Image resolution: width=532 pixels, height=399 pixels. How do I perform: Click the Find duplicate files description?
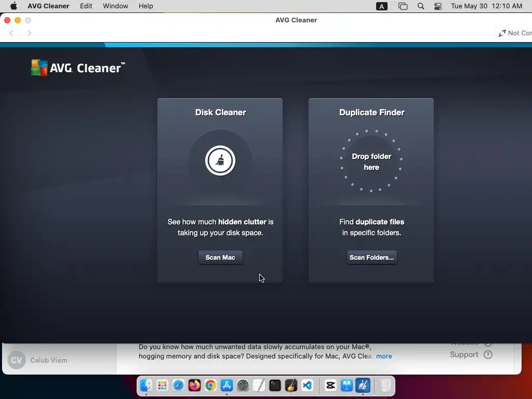(371, 228)
